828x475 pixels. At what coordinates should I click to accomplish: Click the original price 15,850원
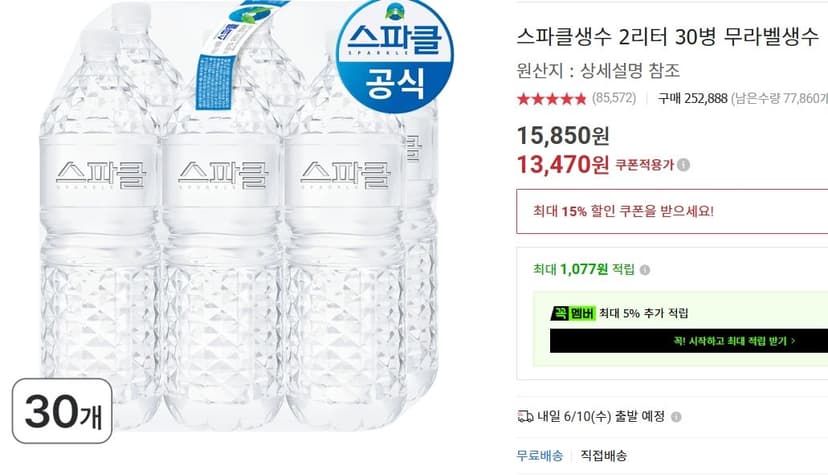[563, 136]
